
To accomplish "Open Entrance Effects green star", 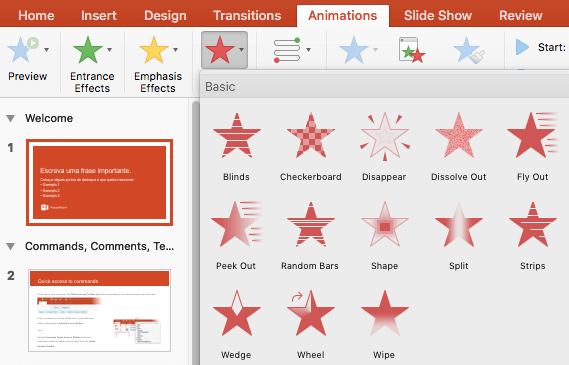I will pyautogui.click(x=87, y=50).
